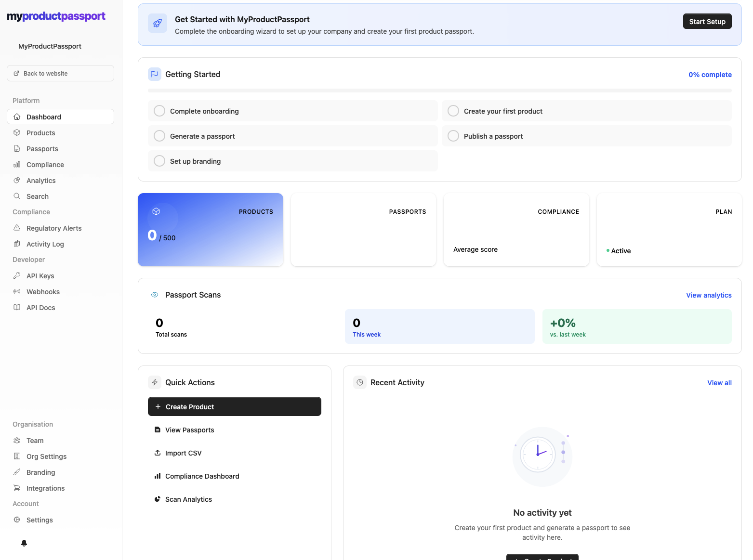The width and height of the screenshot is (753, 560).
Task: Select Create Product quick action
Action: click(234, 406)
